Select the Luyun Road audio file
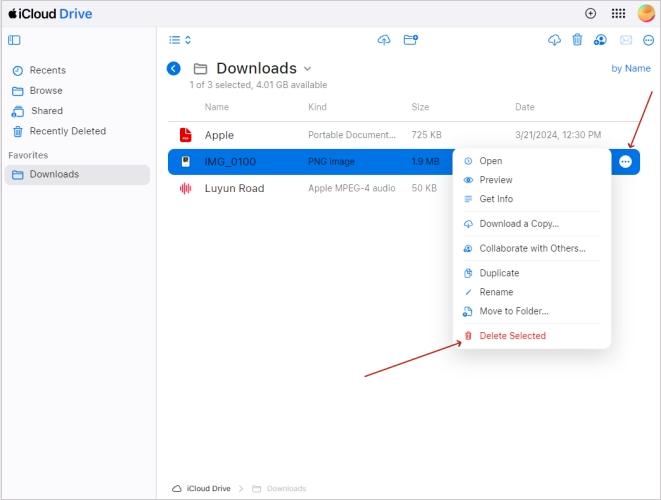Image resolution: width=661 pixels, height=500 pixels. click(234, 188)
